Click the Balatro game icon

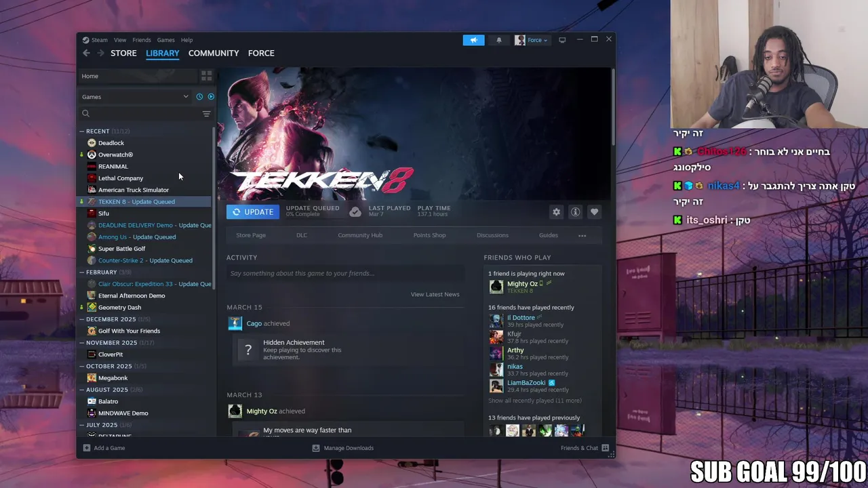pos(92,401)
